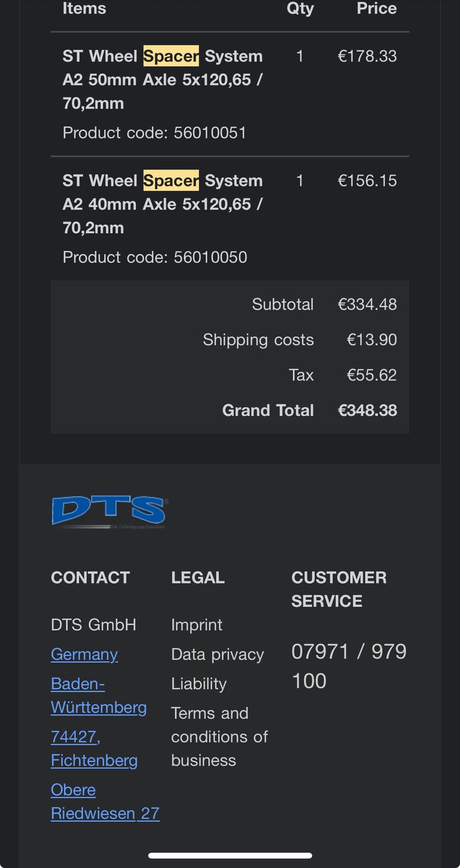Tap product code 56010050
Screen dimensions: 460x868
click(210, 257)
